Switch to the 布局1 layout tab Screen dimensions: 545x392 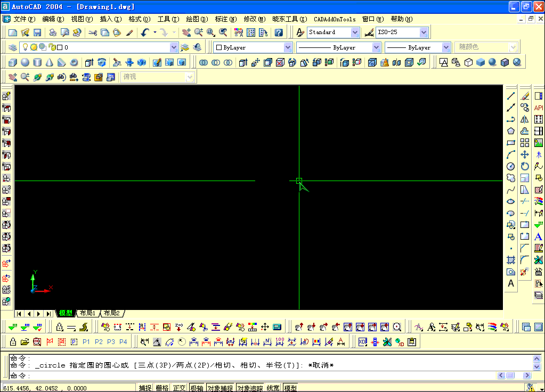[x=88, y=313]
